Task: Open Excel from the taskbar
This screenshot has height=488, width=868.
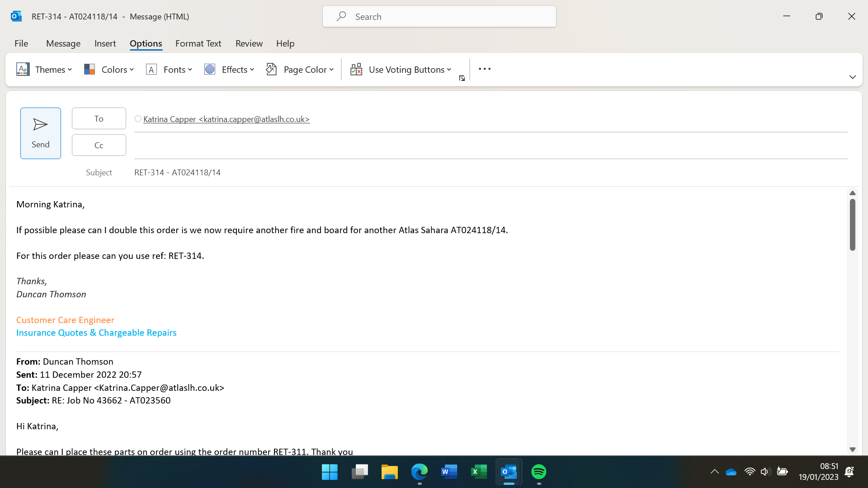Action: [479, 472]
